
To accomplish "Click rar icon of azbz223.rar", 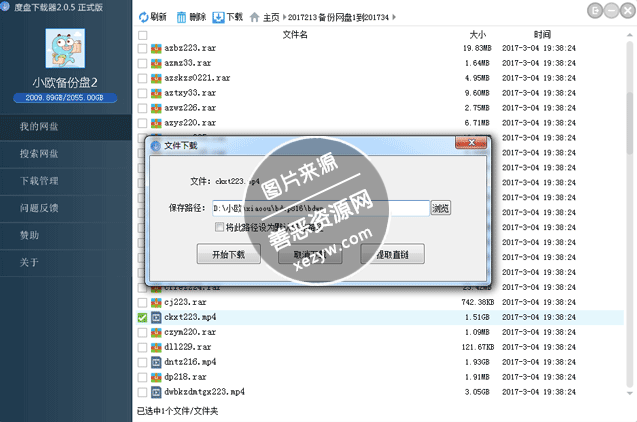I will click(x=156, y=48).
